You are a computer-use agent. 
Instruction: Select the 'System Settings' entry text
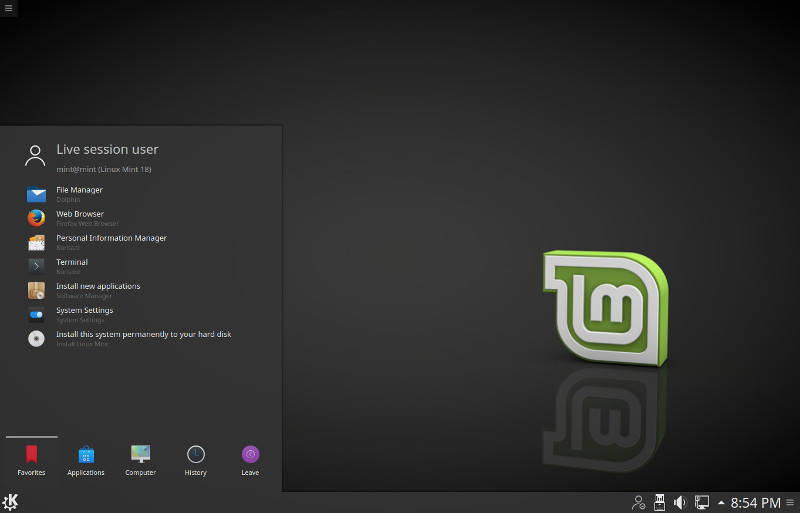click(85, 310)
